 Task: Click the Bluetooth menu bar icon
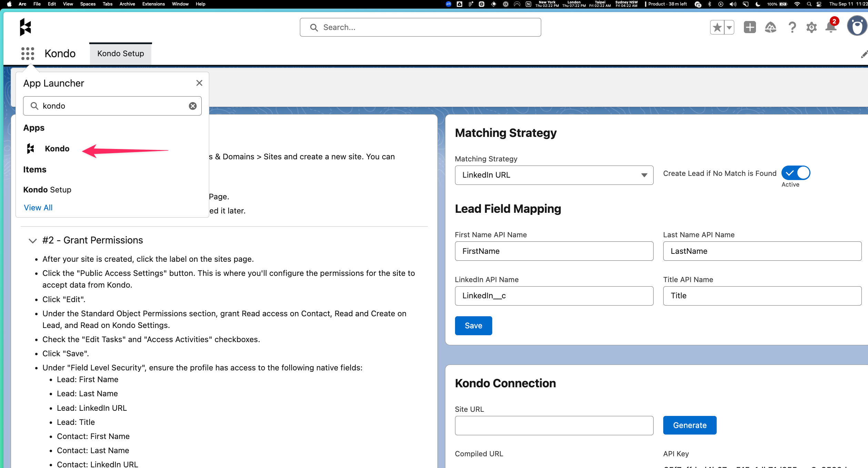(709, 4)
